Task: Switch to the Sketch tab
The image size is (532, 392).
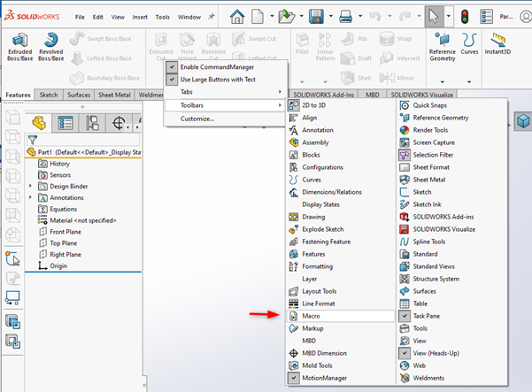Action: (49, 95)
